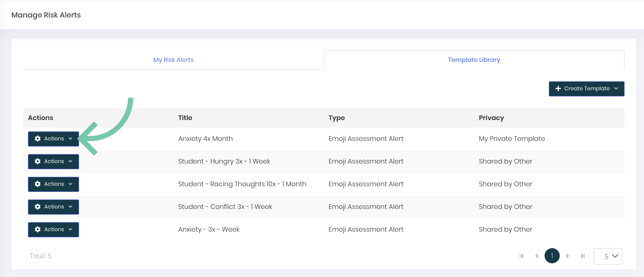
Task: Go to next page of results
Action: [x=568, y=256]
